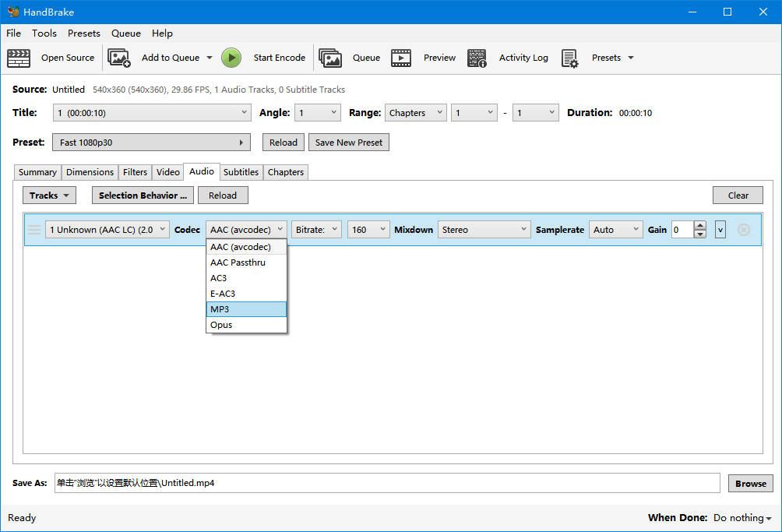782x532 pixels.
Task: Open the audio source track dropdown
Action: (x=107, y=230)
